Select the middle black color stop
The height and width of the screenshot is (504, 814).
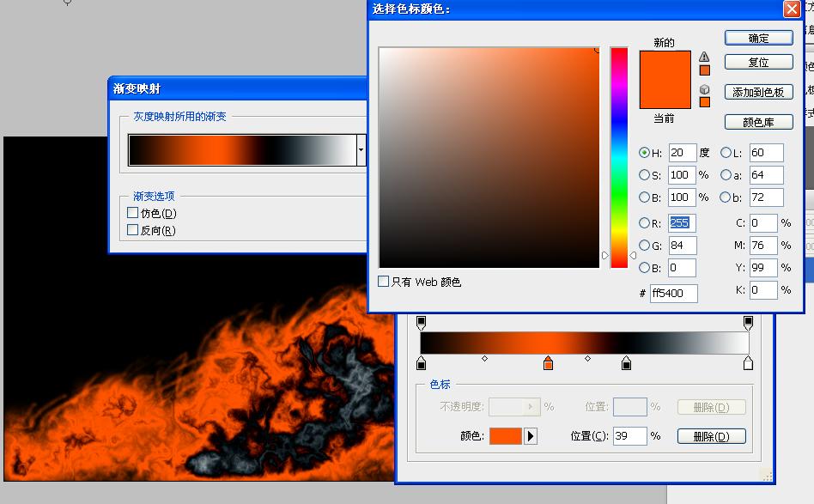[626, 363]
